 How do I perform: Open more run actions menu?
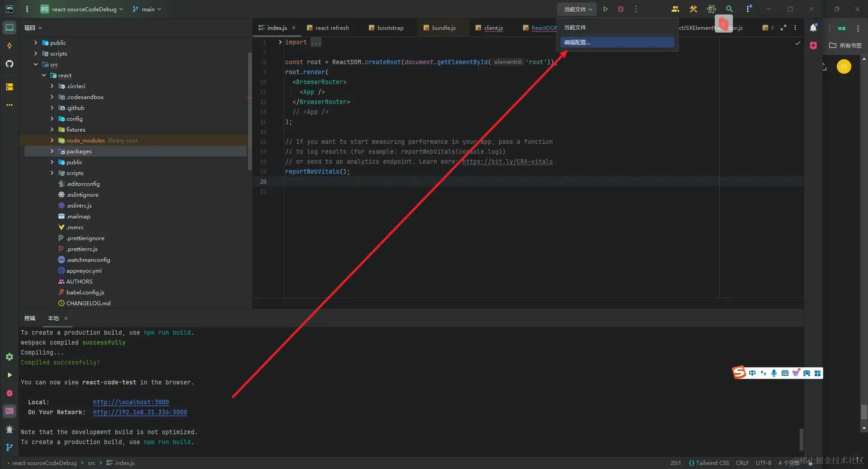pyautogui.click(x=636, y=9)
